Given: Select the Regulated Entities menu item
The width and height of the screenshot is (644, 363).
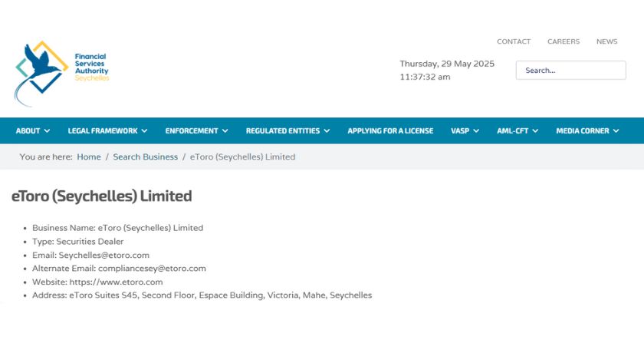Looking at the screenshot, I should [x=283, y=130].
